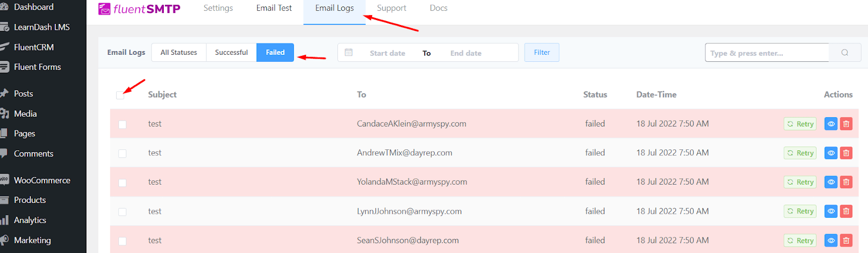Click email address YolandaMStack@armyspy.com
Viewport: 868px width, 253px height.
pos(412,182)
